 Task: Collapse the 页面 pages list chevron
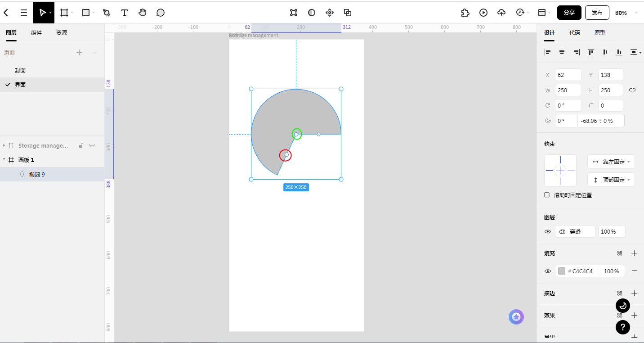click(94, 52)
